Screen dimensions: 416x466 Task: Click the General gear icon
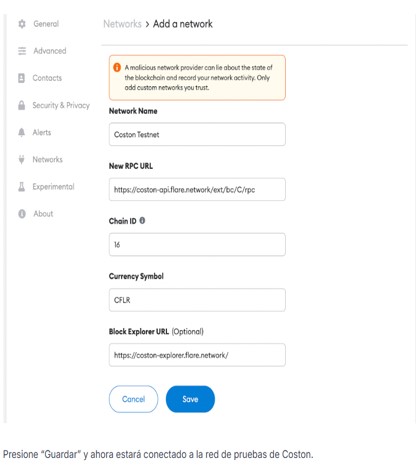[x=22, y=24]
